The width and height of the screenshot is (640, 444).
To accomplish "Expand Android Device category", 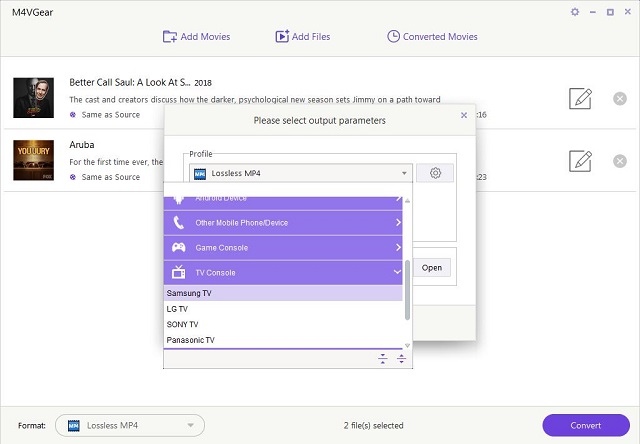I will (283, 203).
